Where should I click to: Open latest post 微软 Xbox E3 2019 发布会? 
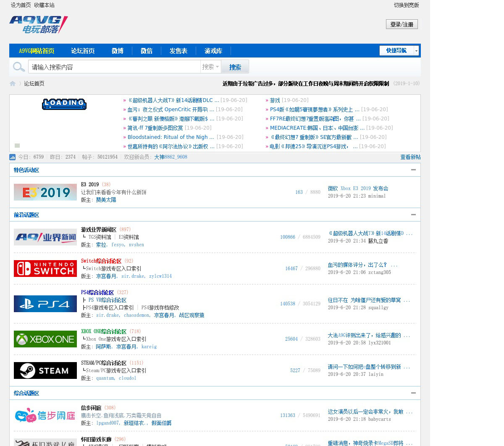tap(358, 188)
